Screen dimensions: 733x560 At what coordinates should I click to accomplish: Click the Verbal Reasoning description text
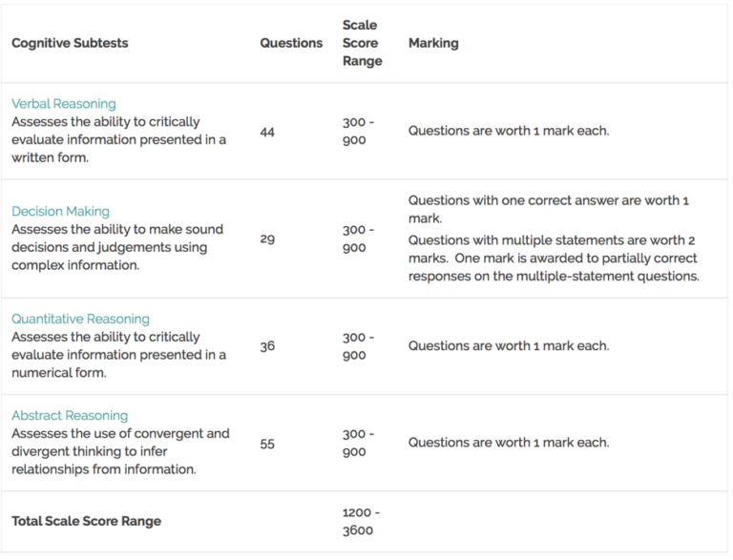click(x=118, y=140)
